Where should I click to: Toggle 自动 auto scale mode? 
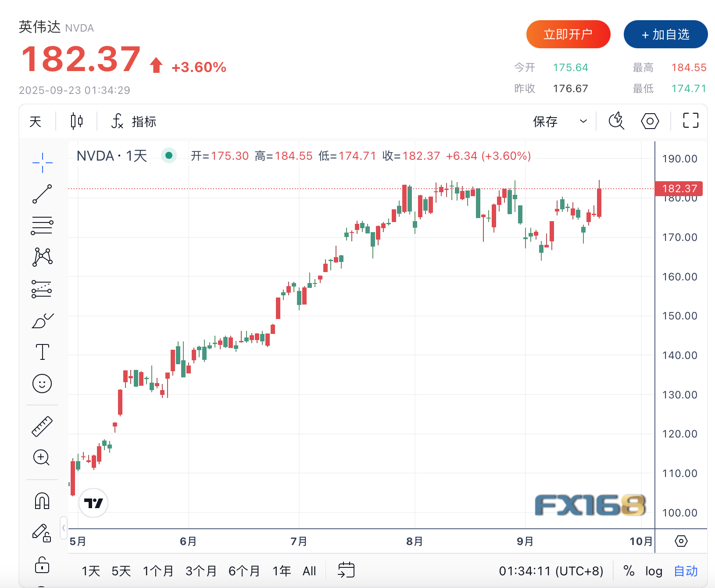click(x=686, y=571)
